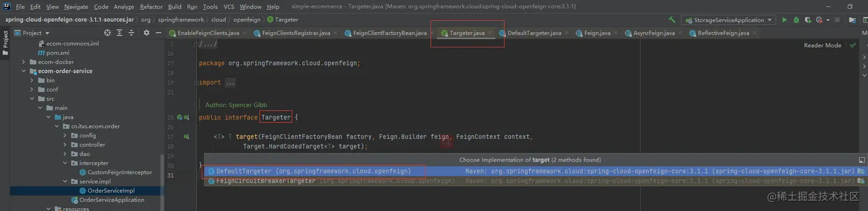Click the implemented-method gutter icon on line 27
The width and height of the screenshot is (868, 211).
pos(187,136)
